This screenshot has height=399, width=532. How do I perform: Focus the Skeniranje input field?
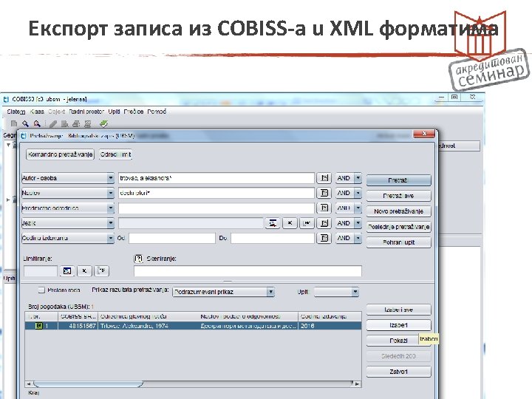click(x=248, y=271)
